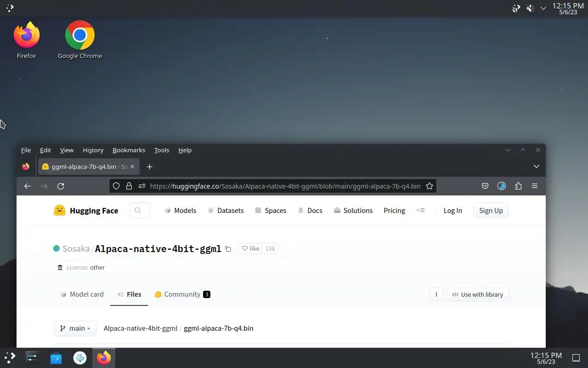The image size is (588, 368).
Task: Open the History menu
Action: (93, 150)
